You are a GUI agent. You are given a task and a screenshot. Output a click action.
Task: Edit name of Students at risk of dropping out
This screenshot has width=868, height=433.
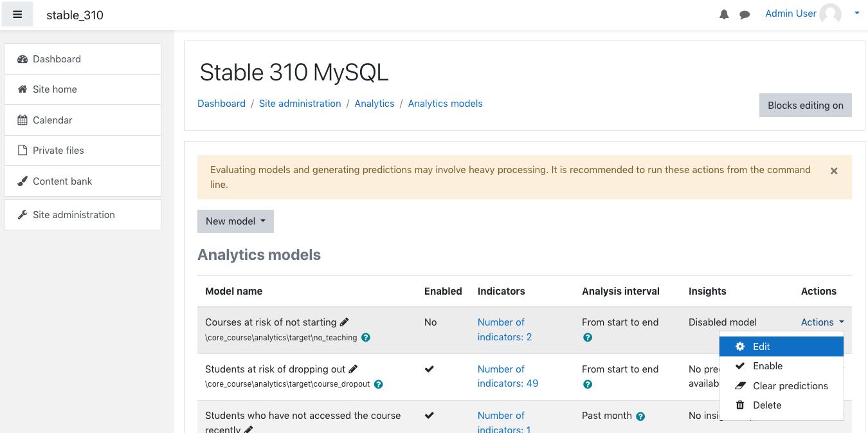click(x=353, y=369)
